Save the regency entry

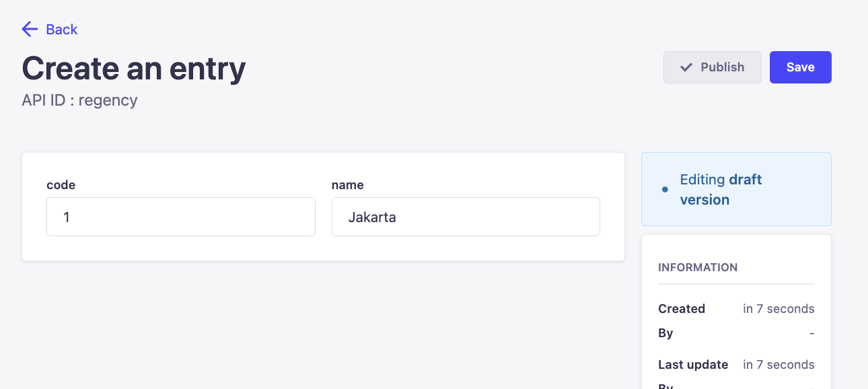[800, 67]
